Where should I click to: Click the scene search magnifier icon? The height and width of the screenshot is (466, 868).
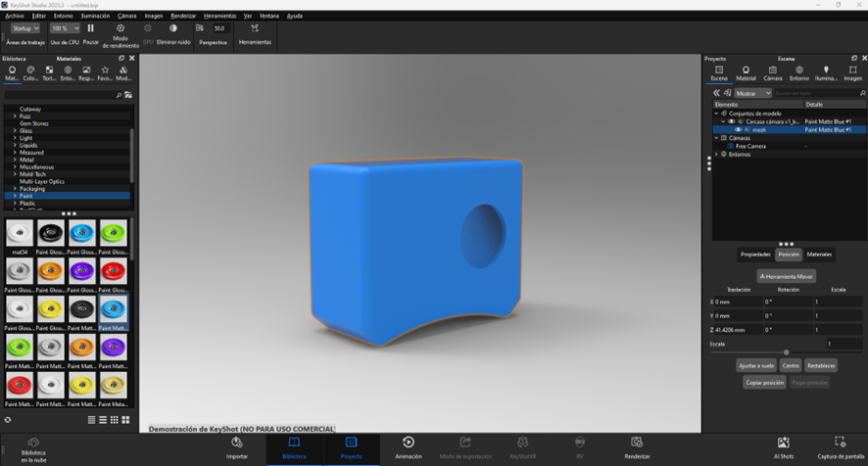tap(862, 93)
